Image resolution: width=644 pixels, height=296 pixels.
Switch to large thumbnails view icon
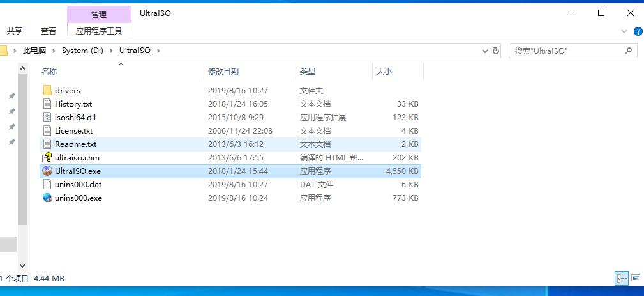pyautogui.click(x=635, y=278)
